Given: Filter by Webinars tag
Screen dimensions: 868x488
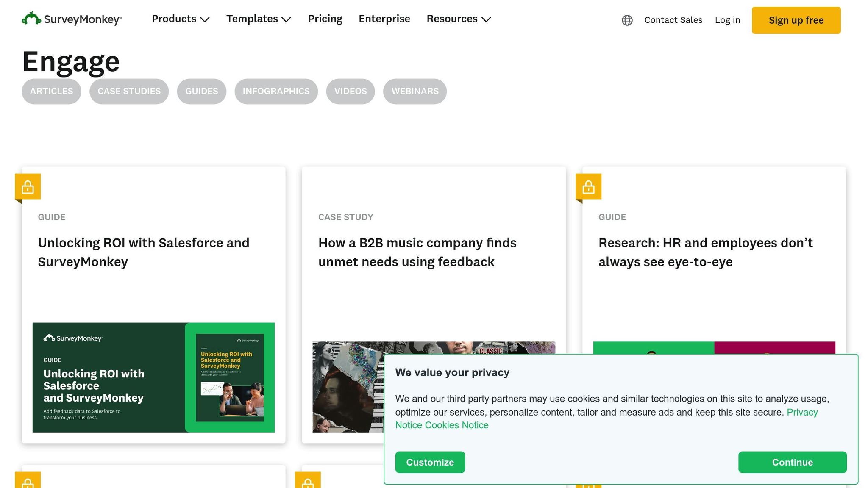Looking at the screenshot, I should coord(415,91).
